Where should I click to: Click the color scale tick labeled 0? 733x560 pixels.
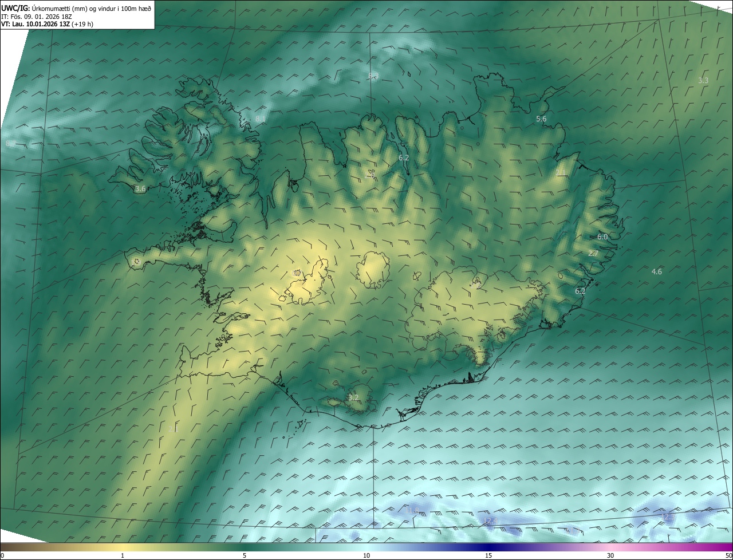(2, 555)
